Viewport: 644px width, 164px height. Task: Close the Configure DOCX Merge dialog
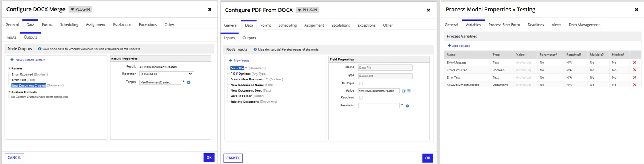click(210, 10)
